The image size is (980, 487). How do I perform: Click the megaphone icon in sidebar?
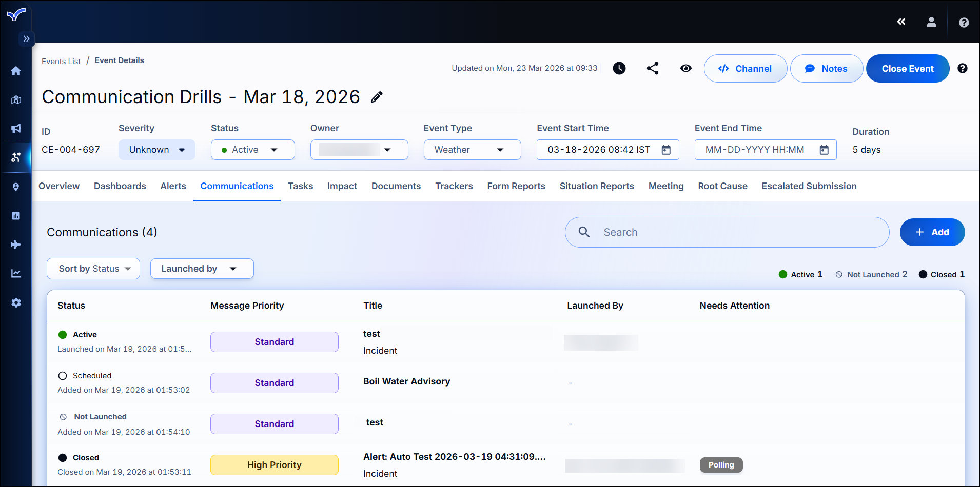16,128
